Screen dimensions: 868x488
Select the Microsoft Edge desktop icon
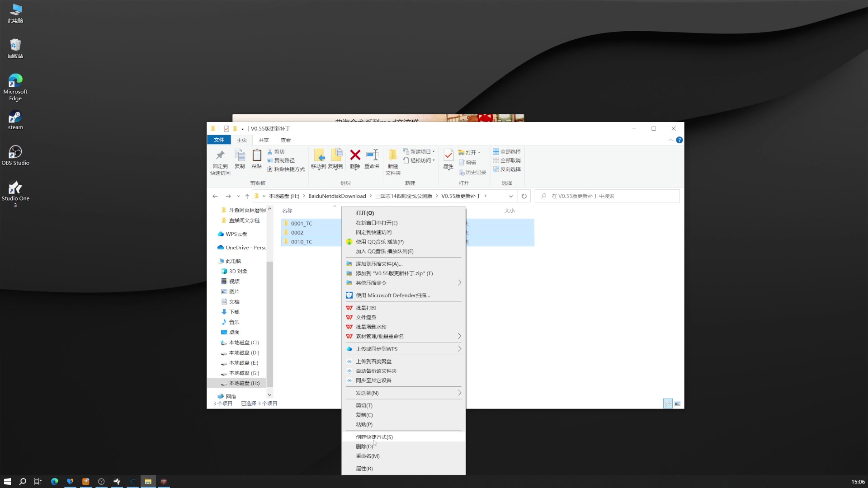pyautogui.click(x=15, y=87)
